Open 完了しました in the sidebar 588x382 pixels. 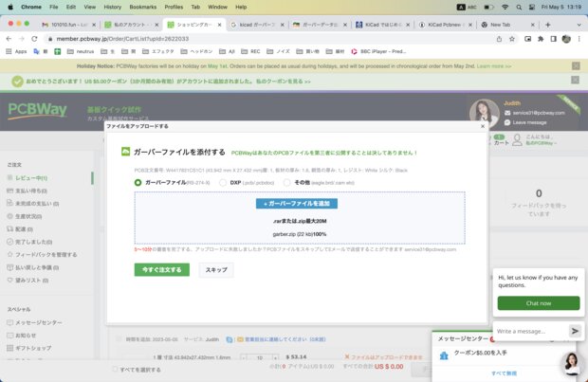click(x=33, y=242)
